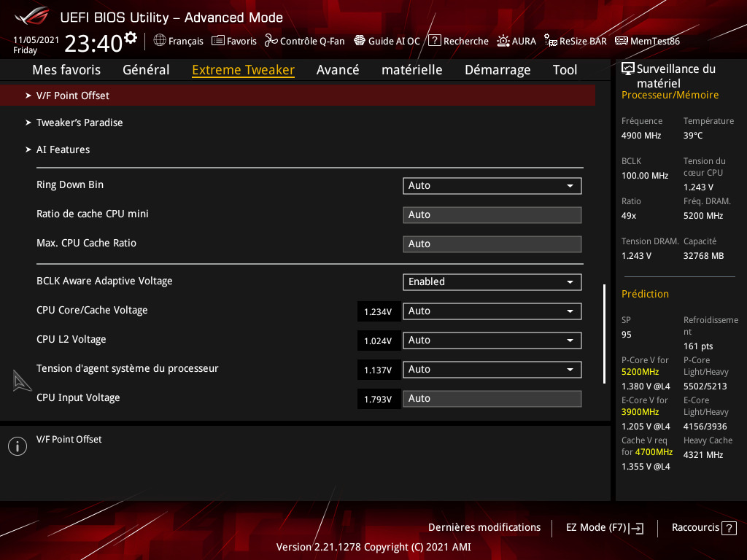Switch to Mes favoris tab
Viewport: 747px width, 560px height.
(x=66, y=70)
